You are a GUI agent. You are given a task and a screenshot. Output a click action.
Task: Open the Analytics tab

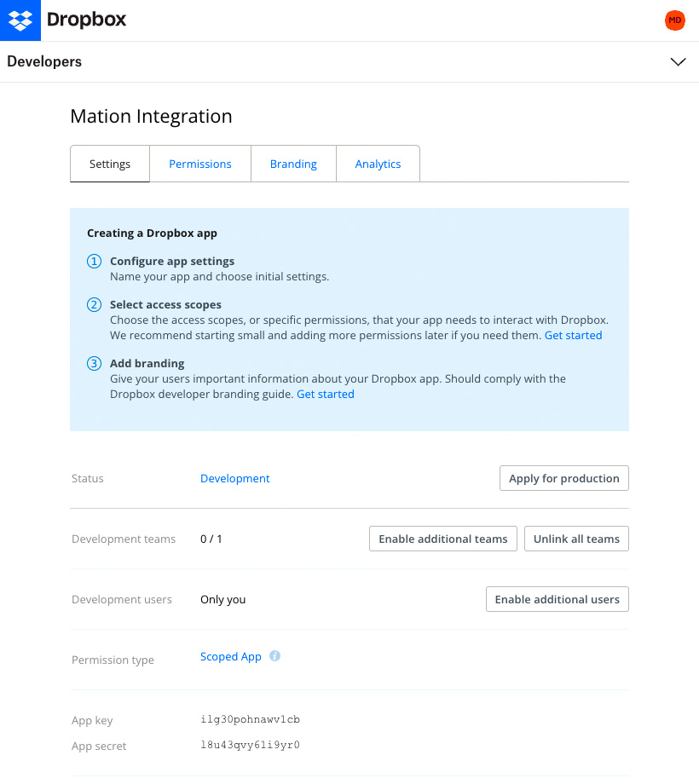tap(378, 164)
